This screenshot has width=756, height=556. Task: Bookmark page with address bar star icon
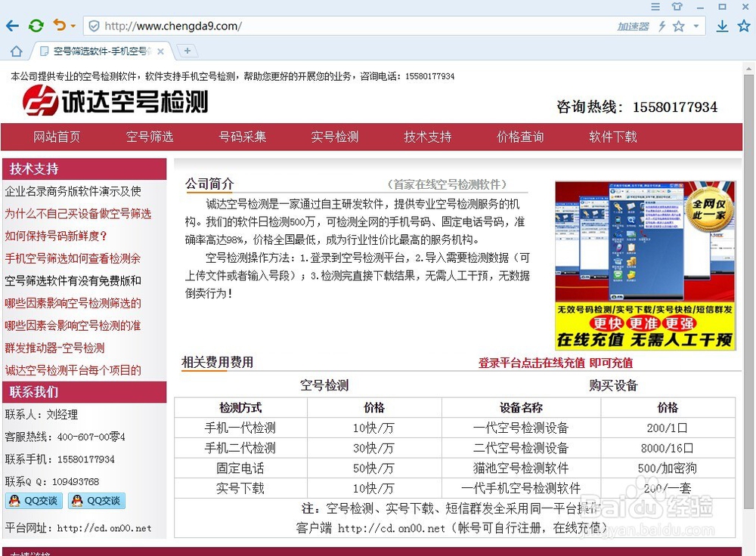point(678,26)
